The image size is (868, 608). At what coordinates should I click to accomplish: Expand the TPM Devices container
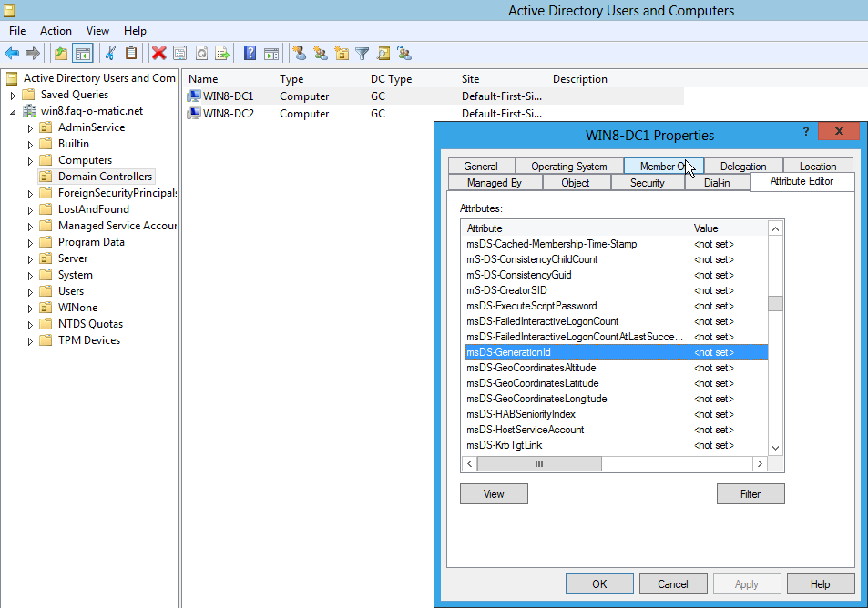click(x=30, y=341)
